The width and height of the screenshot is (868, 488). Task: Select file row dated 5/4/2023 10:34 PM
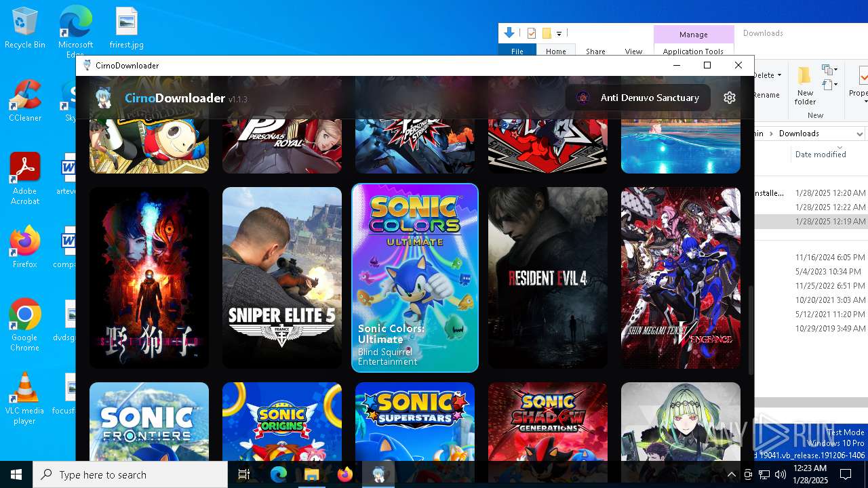[x=810, y=272]
